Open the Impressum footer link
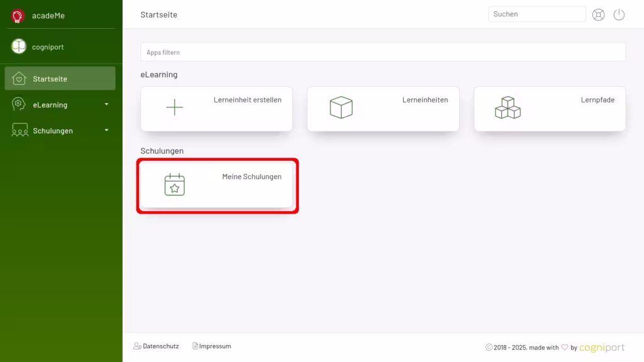Viewport: 644px width, 362px height. 215,346
